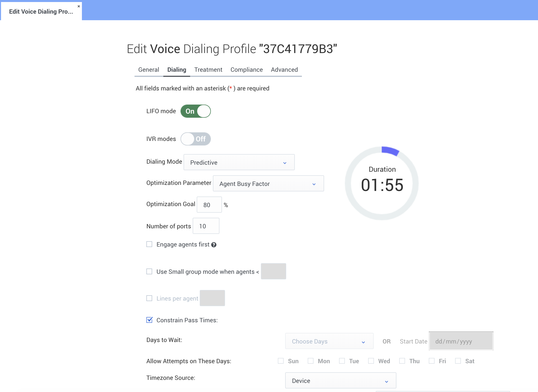Viewport: 538px width, 392px height.
Task: Close the Edit Voice Dialing Profile tab
Action: tap(79, 6)
